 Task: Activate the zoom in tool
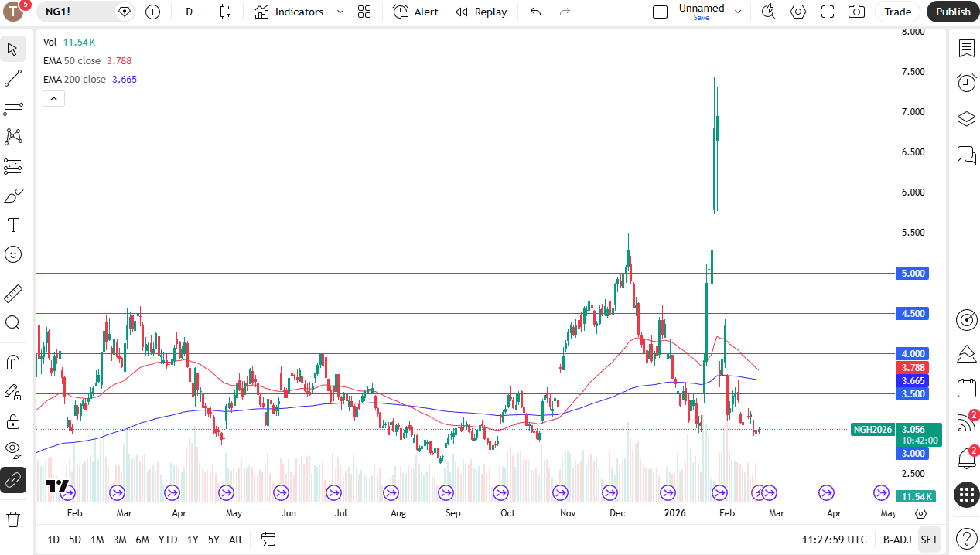13,323
